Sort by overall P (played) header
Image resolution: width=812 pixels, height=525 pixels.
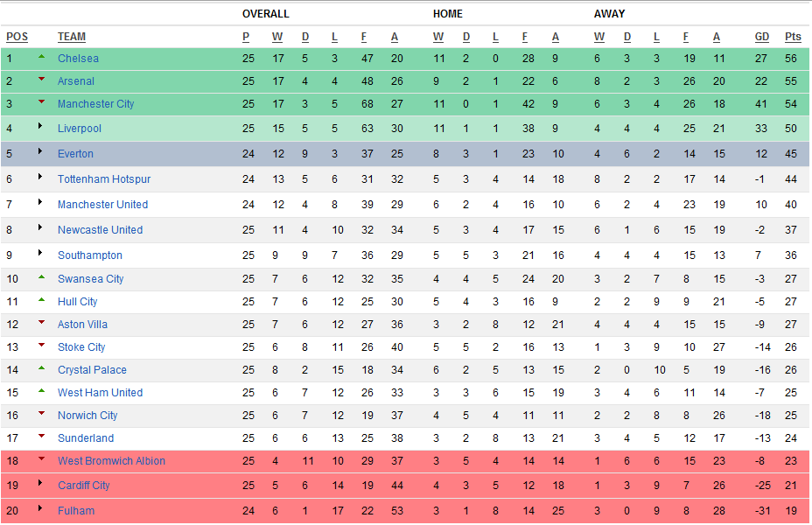[x=246, y=37]
